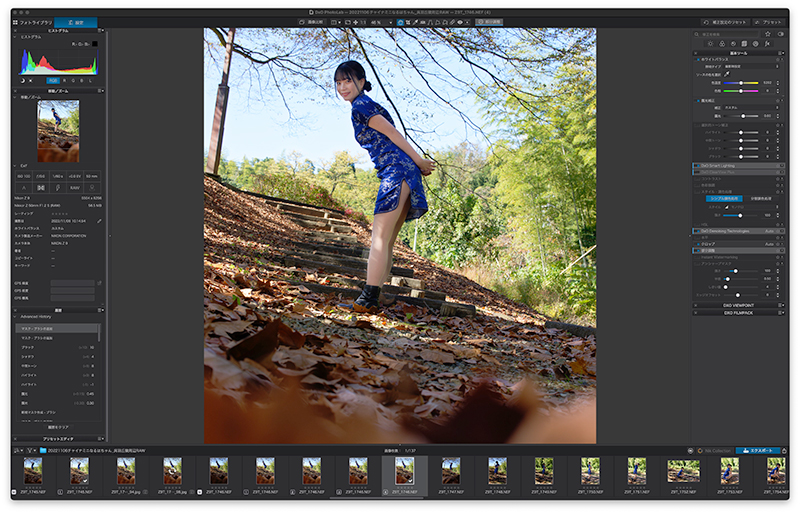800x513 pixels.
Task: Toggle DxO Denoising Technologies correction
Action: pyautogui.click(x=697, y=231)
